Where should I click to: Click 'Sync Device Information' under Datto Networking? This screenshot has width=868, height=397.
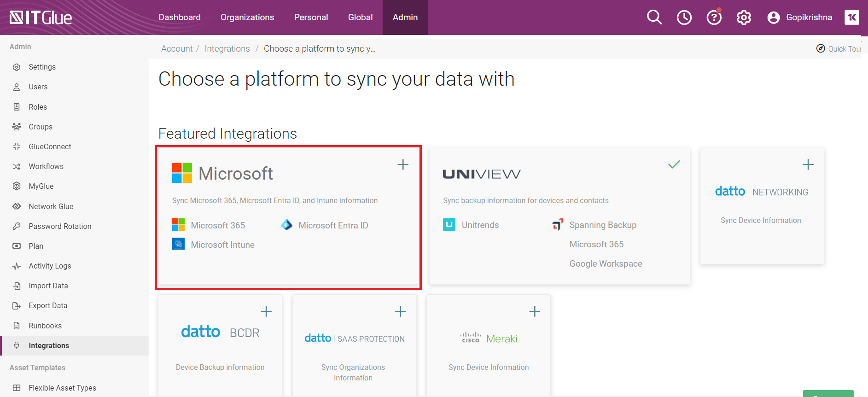tap(761, 220)
